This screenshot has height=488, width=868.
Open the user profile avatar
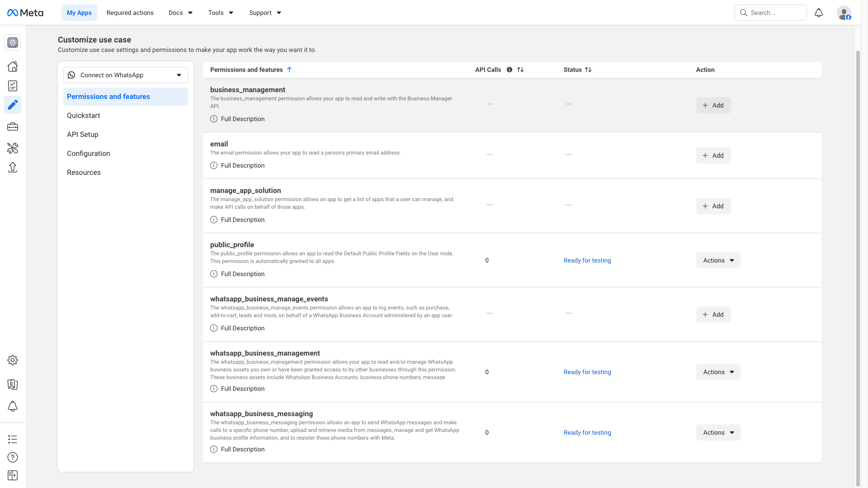(x=844, y=13)
